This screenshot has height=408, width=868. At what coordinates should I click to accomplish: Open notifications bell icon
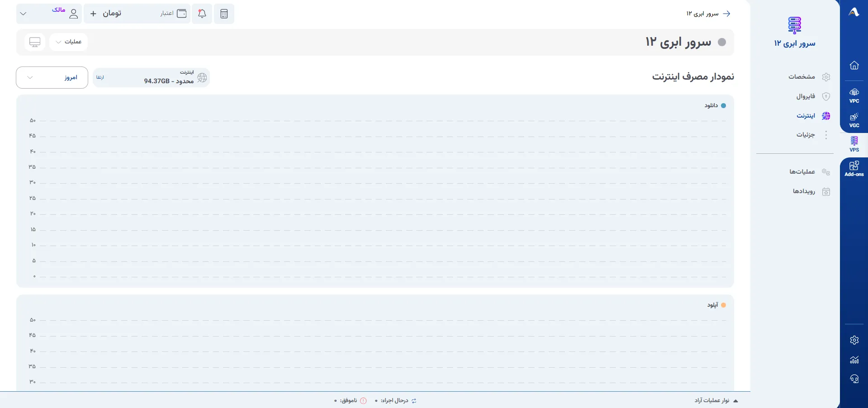point(202,14)
